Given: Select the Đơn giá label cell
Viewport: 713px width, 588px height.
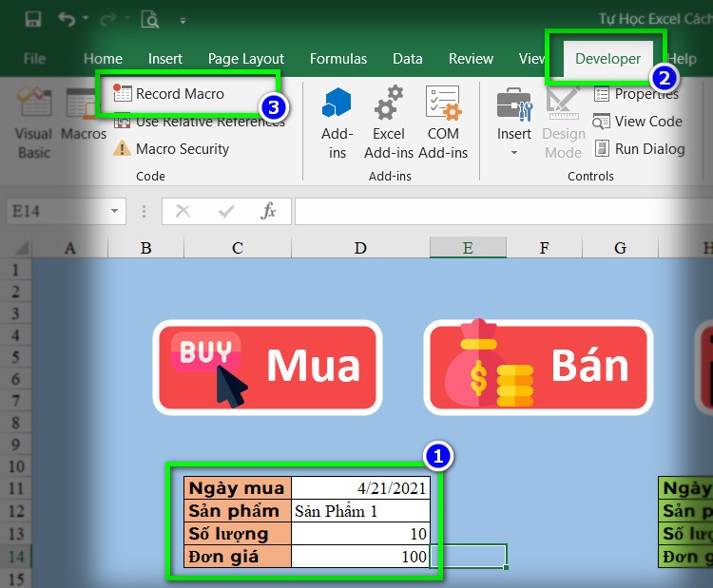Looking at the screenshot, I should pos(238,557).
